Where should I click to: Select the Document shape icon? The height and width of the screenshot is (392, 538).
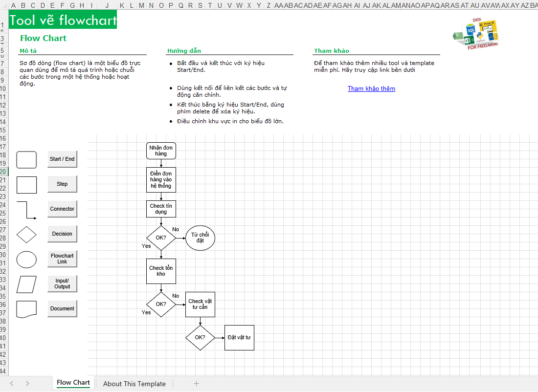click(26, 309)
